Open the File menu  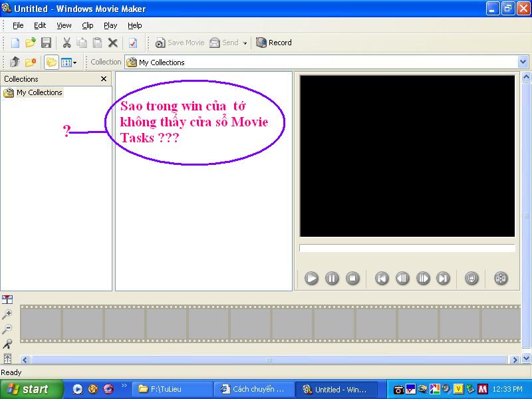coord(18,25)
